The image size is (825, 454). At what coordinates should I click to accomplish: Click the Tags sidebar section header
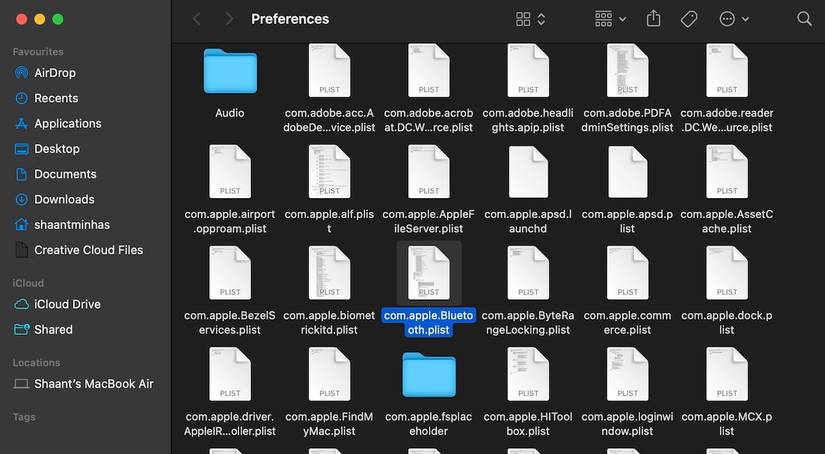(x=24, y=417)
